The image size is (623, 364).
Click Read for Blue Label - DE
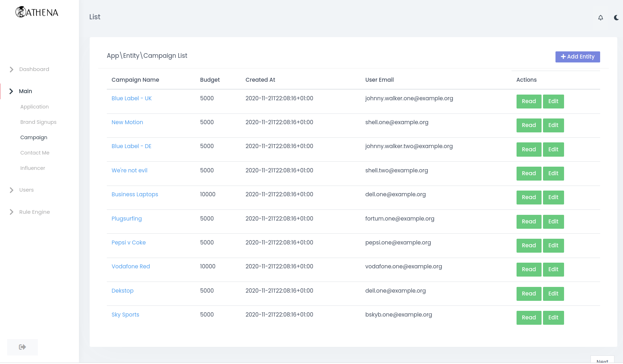coord(529,150)
